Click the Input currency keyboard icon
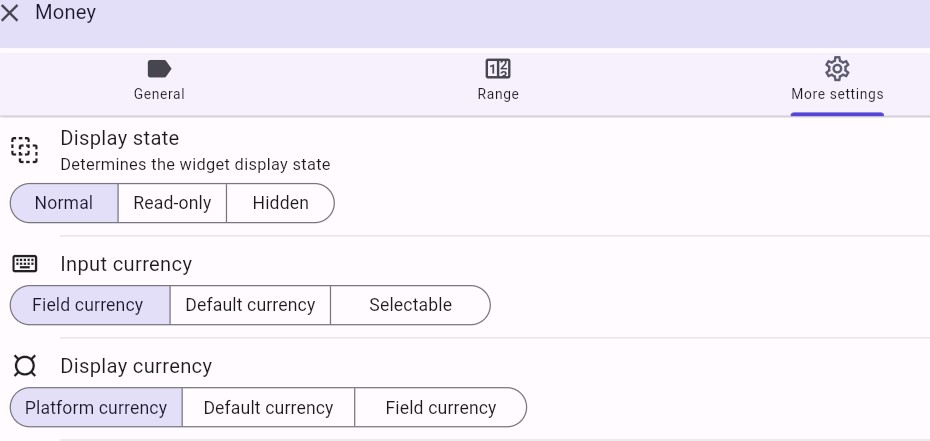Viewport: 930px width, 441px height. (25, 264)
